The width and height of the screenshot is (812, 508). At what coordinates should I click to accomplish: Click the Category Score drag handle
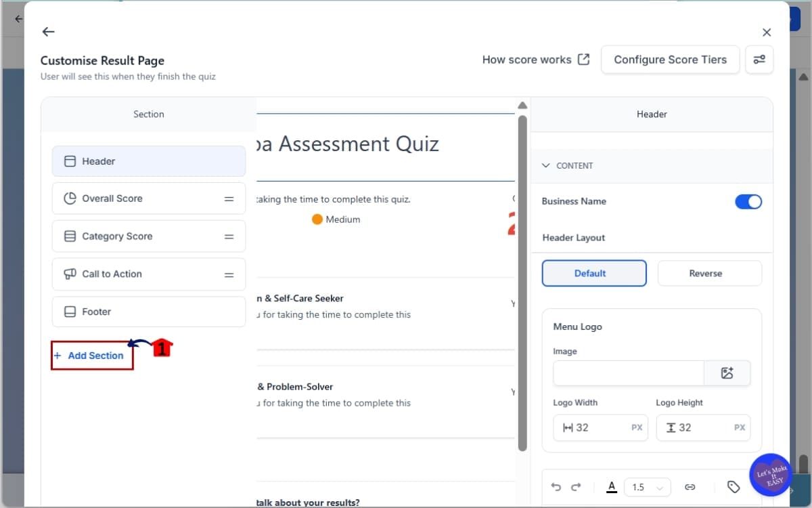pos(229,237)
